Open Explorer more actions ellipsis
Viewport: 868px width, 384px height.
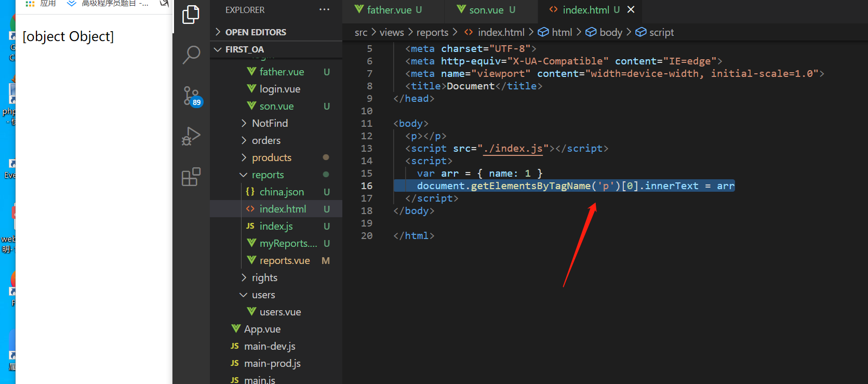[x=324, y=10]
